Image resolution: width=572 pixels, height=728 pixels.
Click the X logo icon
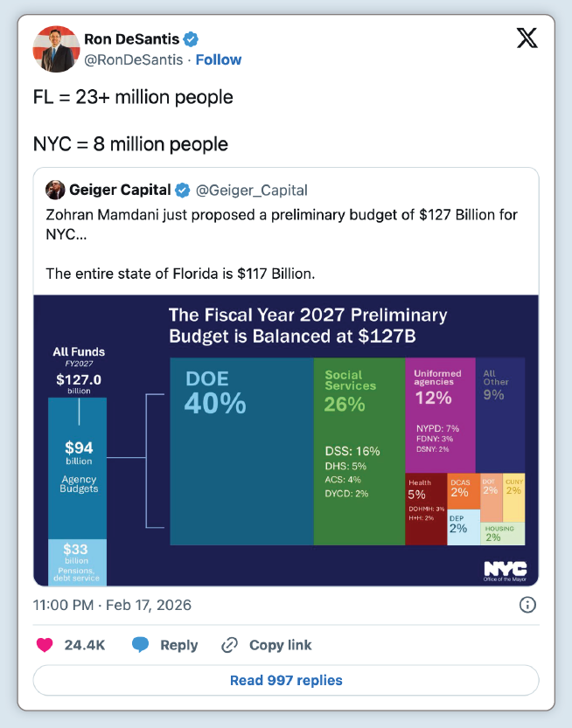pos(527,39)
